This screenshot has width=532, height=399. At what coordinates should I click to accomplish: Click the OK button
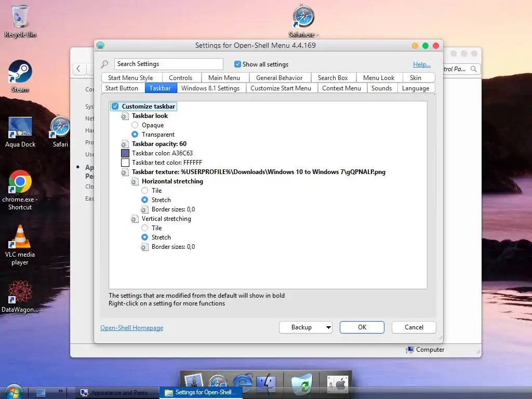pyautogui.click(x=362, y=327)
